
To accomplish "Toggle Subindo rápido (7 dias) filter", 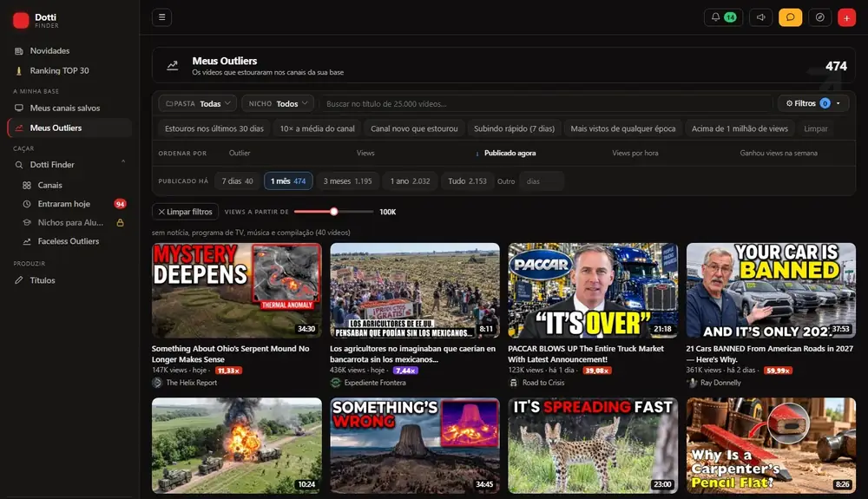I will click(x=514, y=128).
